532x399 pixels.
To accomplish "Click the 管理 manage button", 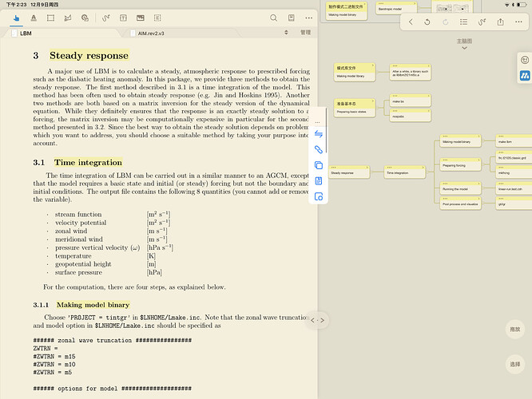I will coord(305,32).
